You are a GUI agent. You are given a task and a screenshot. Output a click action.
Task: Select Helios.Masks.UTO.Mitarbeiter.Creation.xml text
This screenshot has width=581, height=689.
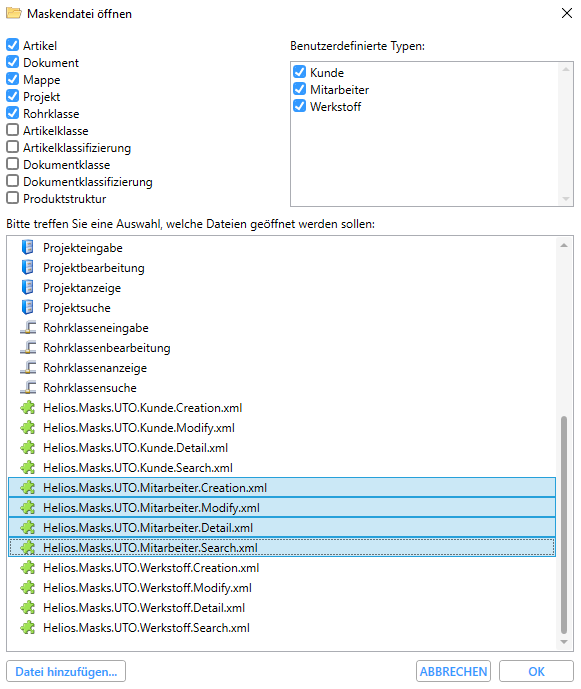[155, 488]
